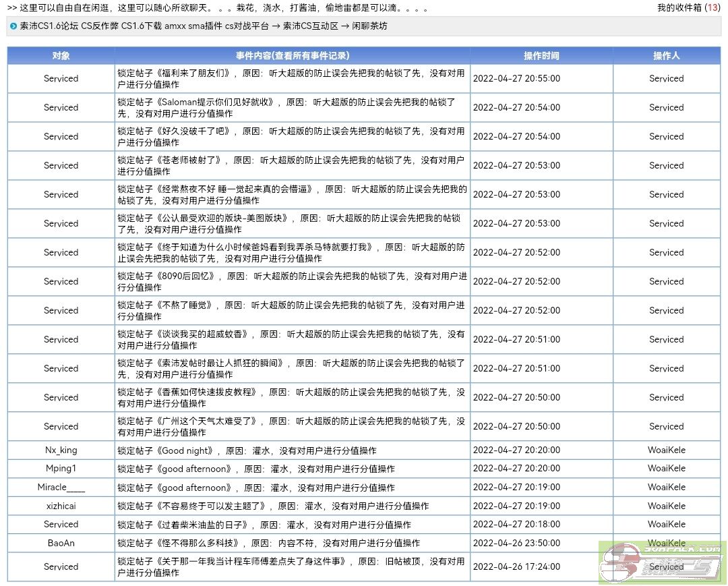The height and width of the screenshot is (586, 728).
Task: Open the 我的收件箱 (13) inbox link
Action: 688,8
